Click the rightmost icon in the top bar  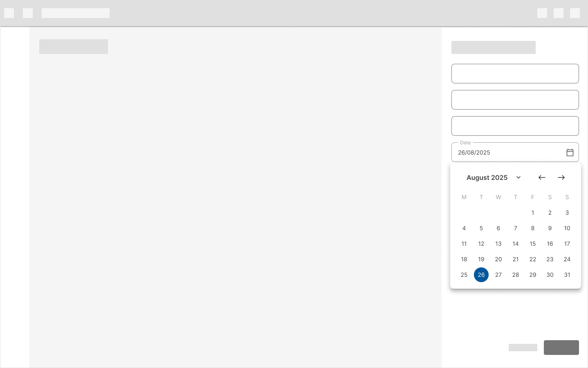coord(575,13)
